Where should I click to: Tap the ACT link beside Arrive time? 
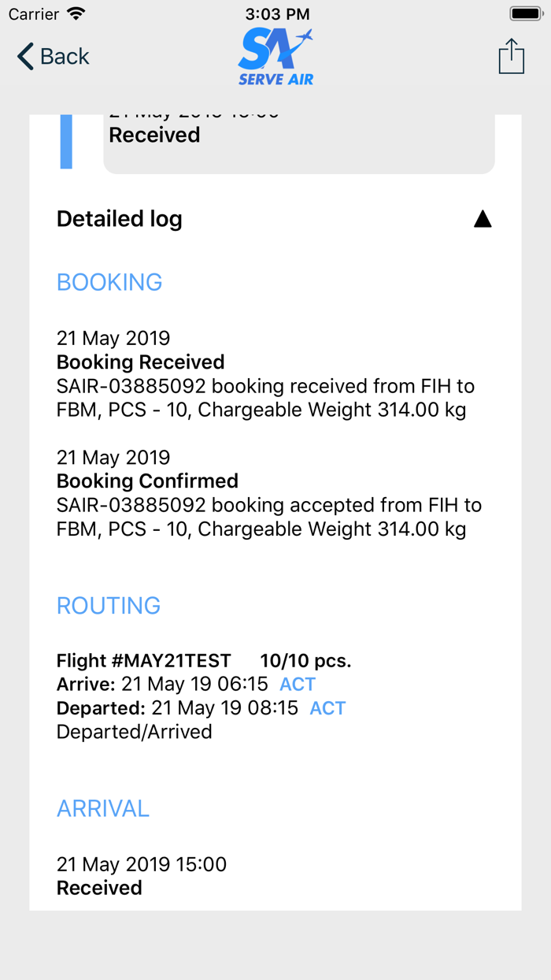(298, 684)
